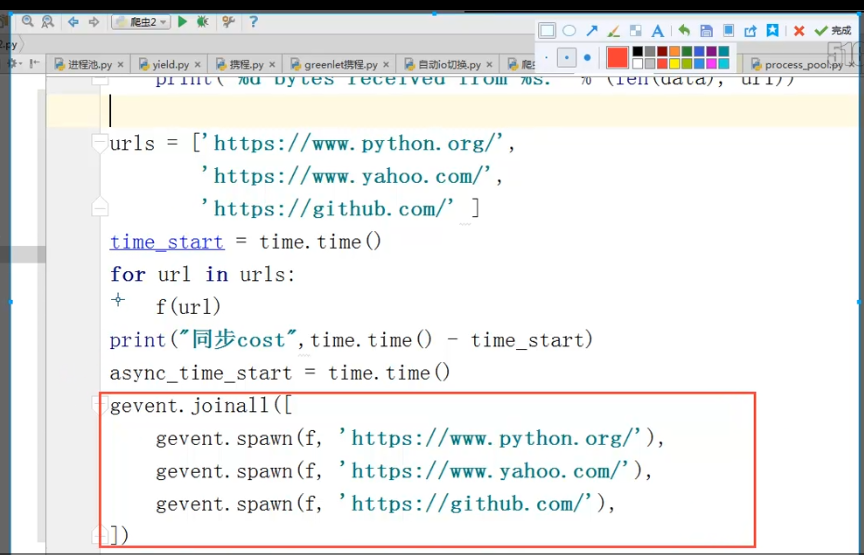Cancel the screenshot with red X

click(799, 31)
